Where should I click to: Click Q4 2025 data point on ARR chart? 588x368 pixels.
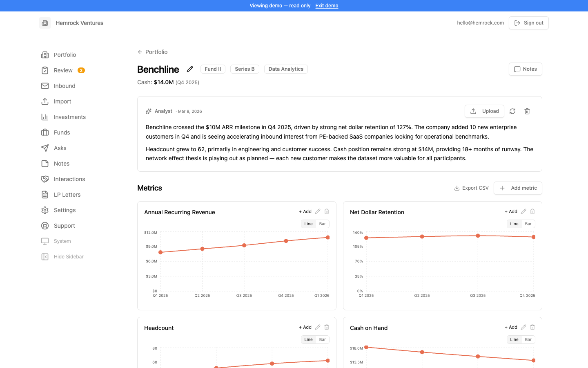coord(286,241)
